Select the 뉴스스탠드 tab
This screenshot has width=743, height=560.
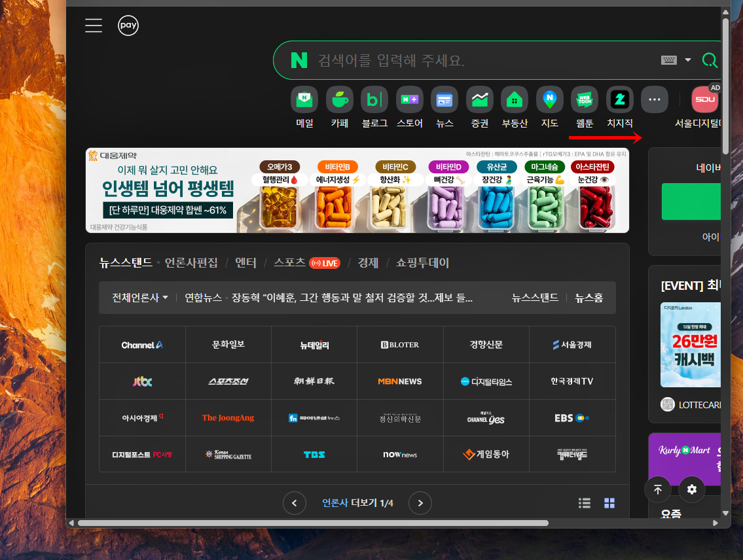click(x=126, y=263)
